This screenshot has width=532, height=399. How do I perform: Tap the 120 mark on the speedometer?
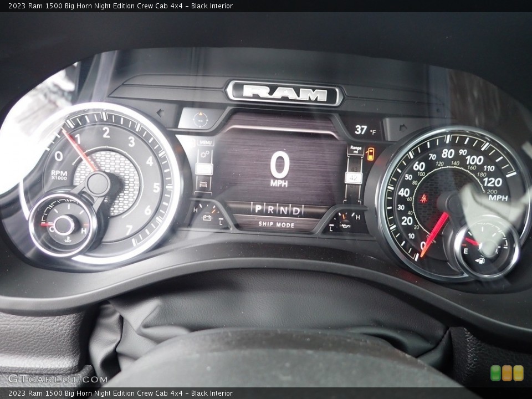point(492,182)
